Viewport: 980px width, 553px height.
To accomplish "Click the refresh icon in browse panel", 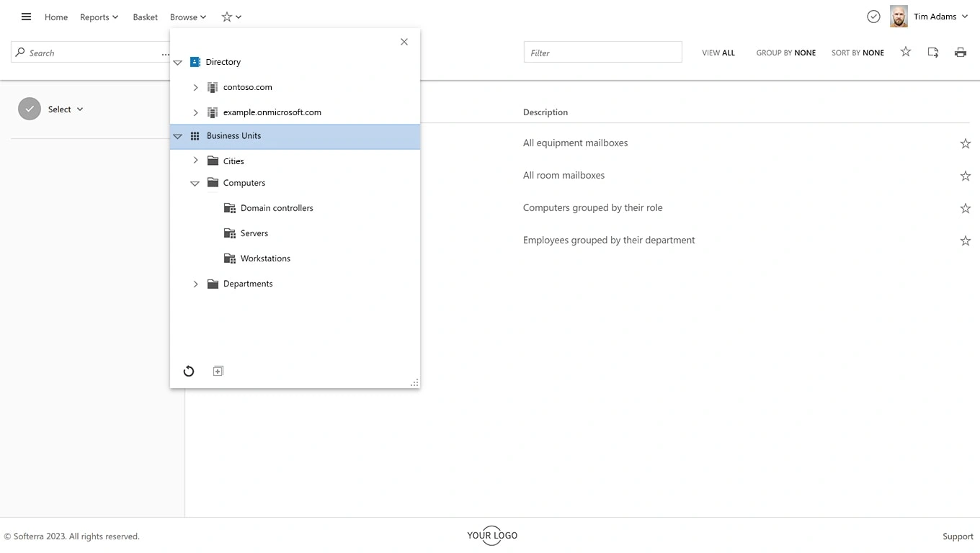I will click(x=189, y=371).
